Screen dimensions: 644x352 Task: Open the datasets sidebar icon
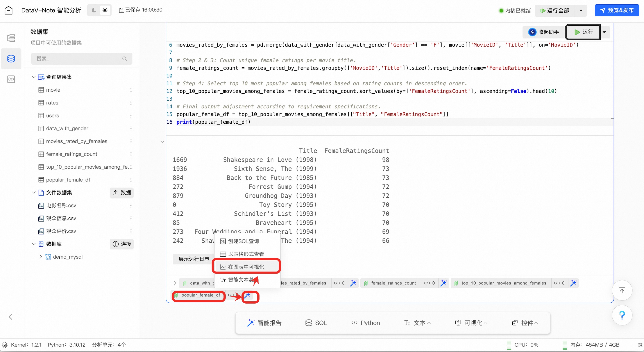(11, 59)
